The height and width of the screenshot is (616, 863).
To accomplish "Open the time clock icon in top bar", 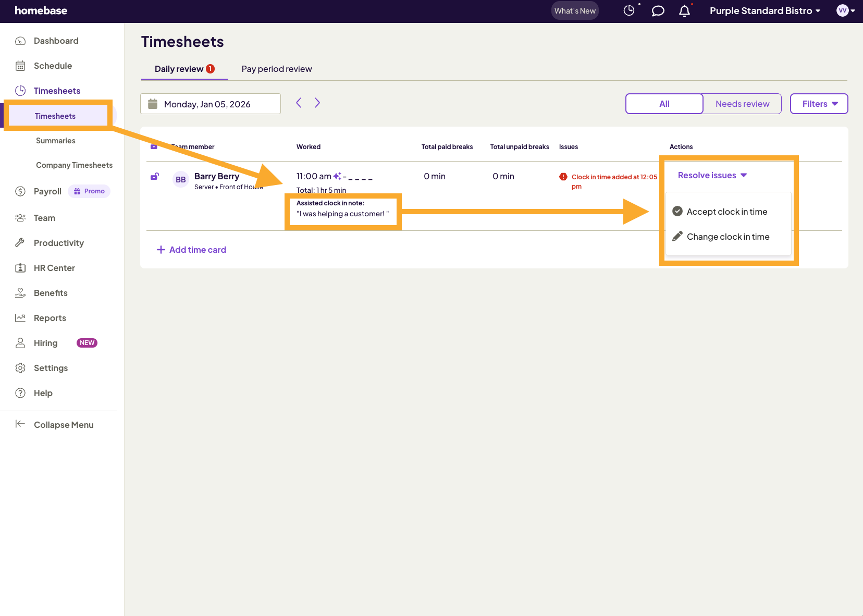I will coord(629,10).
